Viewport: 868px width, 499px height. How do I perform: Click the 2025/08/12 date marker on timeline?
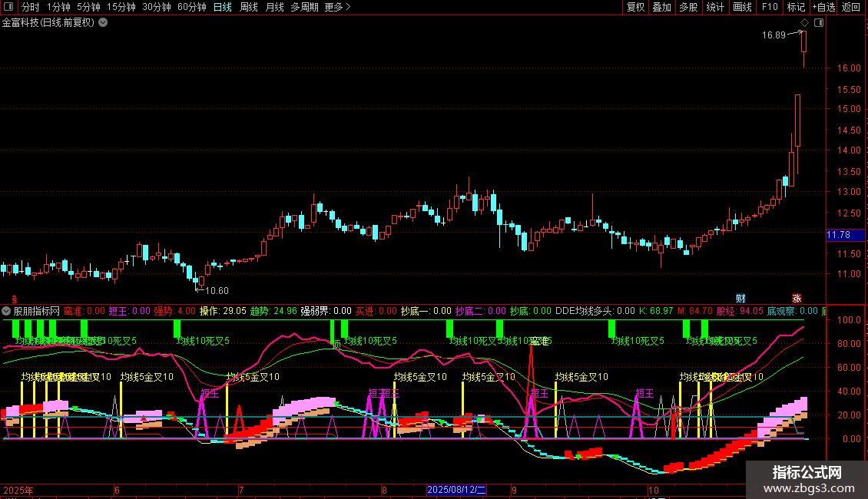456,490
